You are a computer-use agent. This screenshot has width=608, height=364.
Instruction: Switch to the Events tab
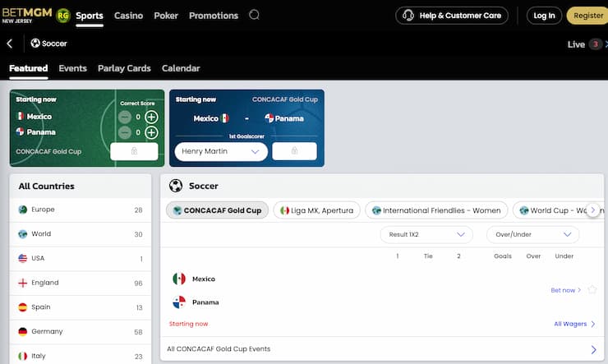(x=73, y=69)
